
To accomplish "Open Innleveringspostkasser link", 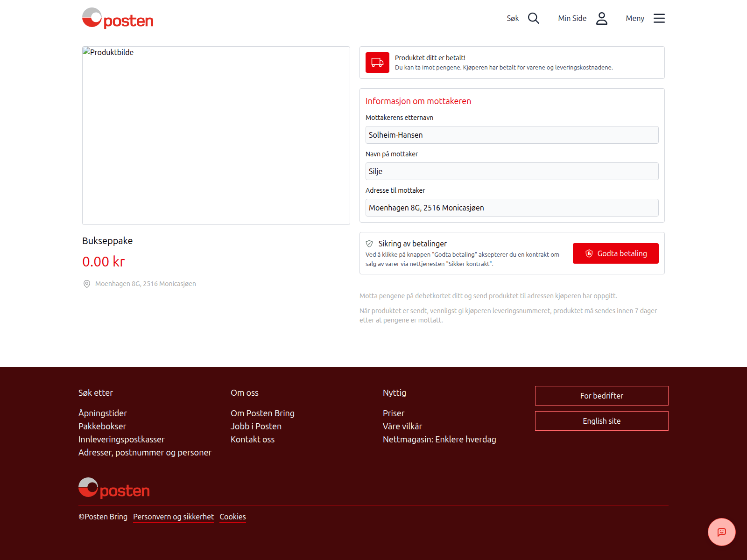I will (x=121, y=439).
